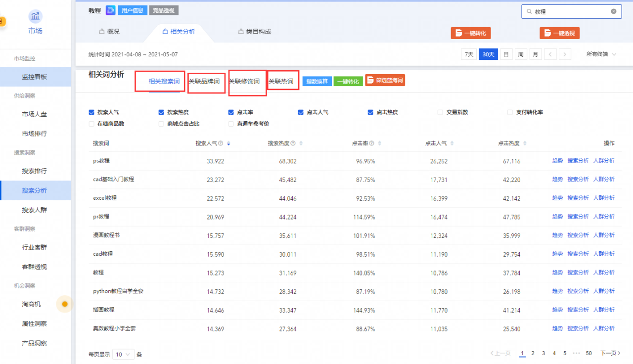Screen dimensions: 633x364
Task: Select the 关联热词 tab
Action: (x=281, y=81)
